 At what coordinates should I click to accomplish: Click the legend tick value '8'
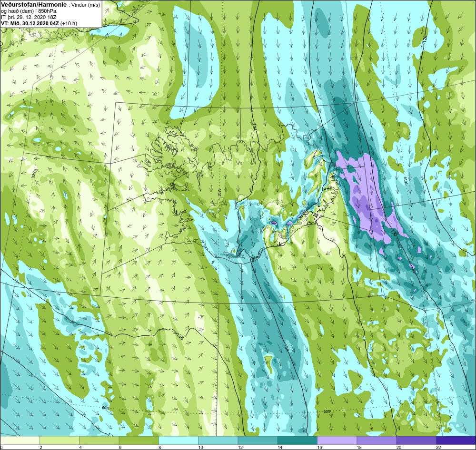pyautogui.click(x=160, y=447)
